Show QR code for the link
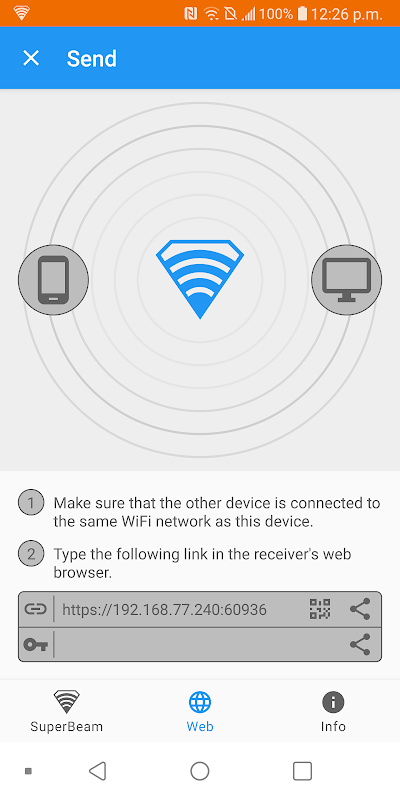Viewport: 400px width, 800px height. (x=320, y=609)
